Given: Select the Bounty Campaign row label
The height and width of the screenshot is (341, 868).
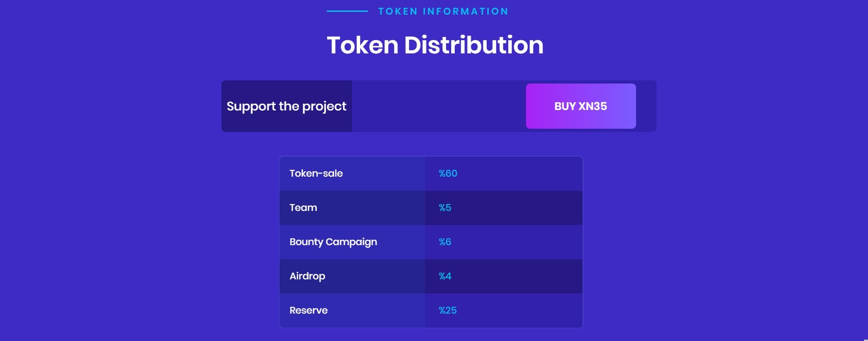Looking at the screenshot, I should 333,242.
